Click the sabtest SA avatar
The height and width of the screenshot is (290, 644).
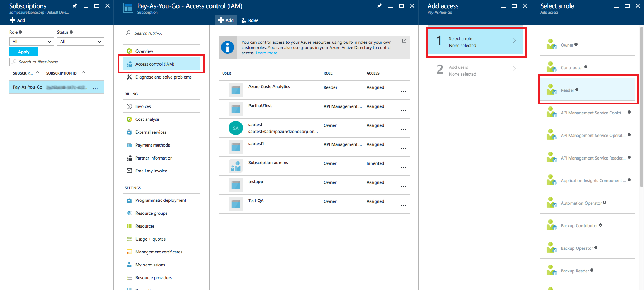235,128
